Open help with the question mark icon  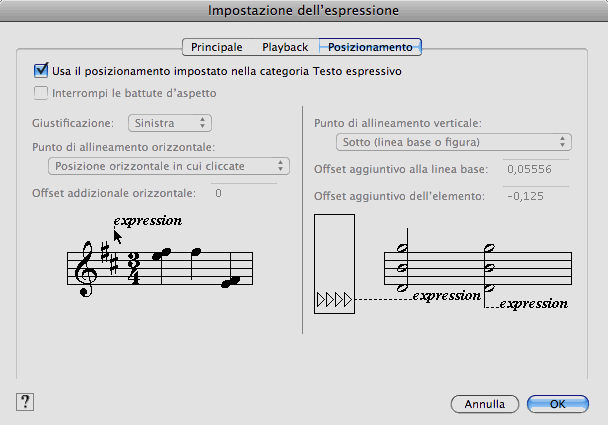(x=25, y=401)
